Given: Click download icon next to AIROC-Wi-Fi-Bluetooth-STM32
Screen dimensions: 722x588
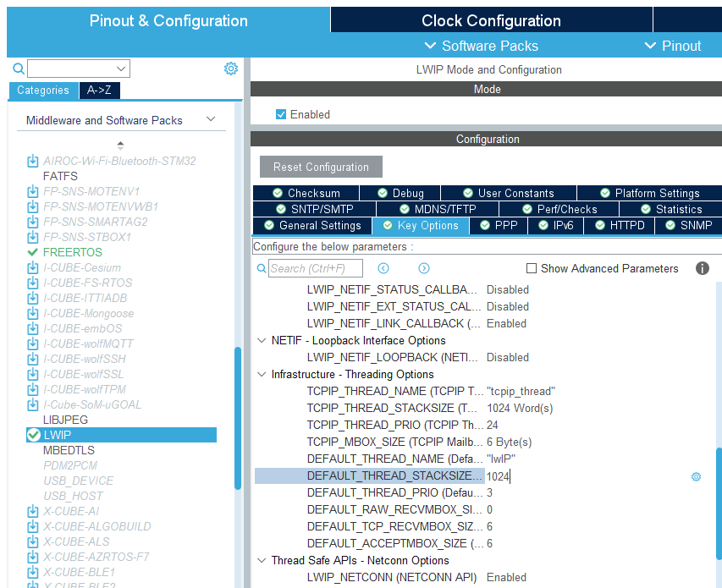Looking at the screenshot, I should pyautogui.click(x=33, y=161).
